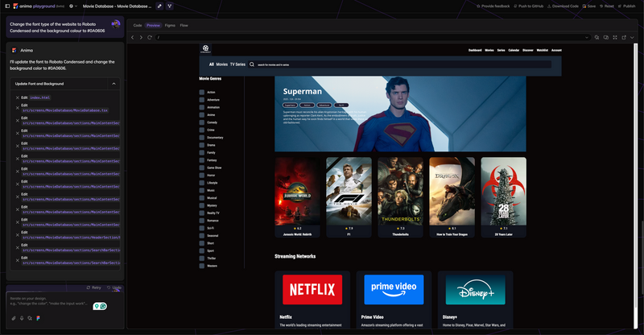This screenshot has width=644, height=335.
Task: Click the pencil edit icon beside project title
Action: tap(159, 6)
